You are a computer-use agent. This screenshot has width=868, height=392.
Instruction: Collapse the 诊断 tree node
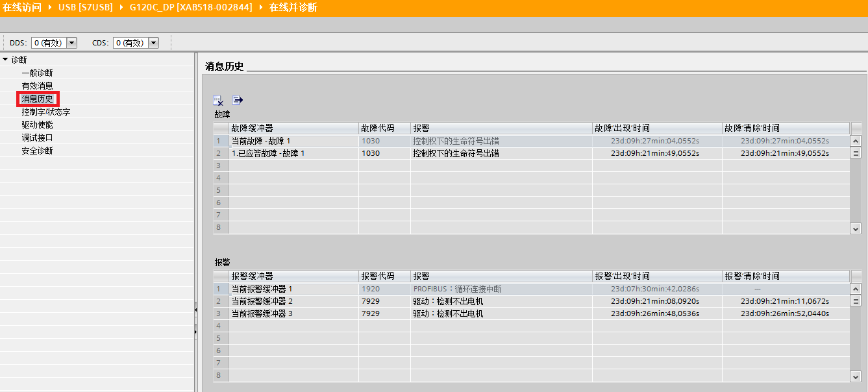[5, 60]
